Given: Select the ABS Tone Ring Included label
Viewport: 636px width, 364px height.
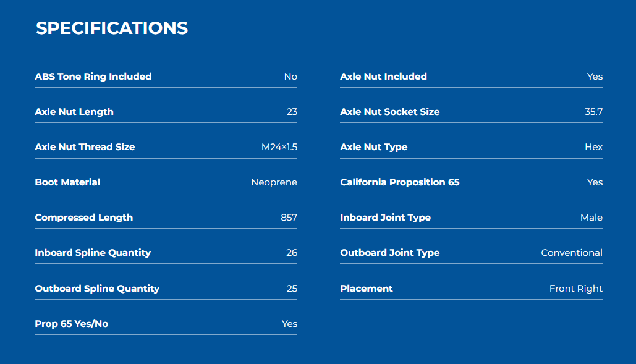Looking at the screenshot, I should click(x=93, y=76).
